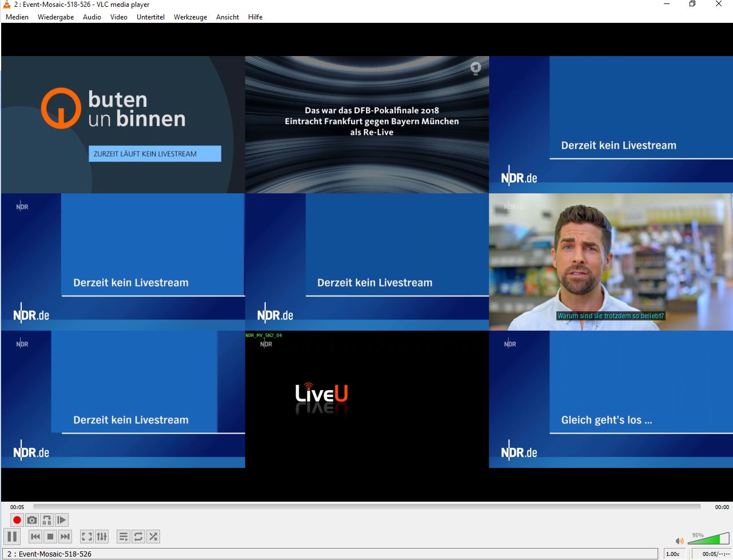Toggle the A-B loop button
This screenshot has height=560, width=733.
[47, 520]
